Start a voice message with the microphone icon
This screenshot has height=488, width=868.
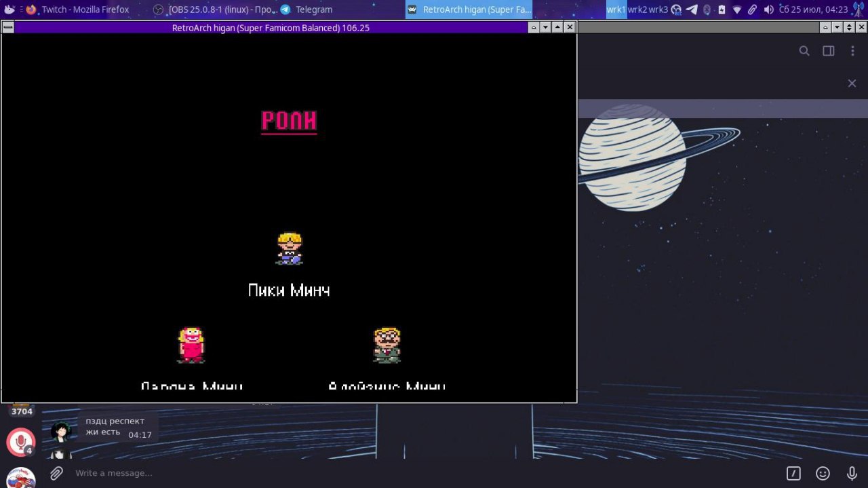point(852,473)
